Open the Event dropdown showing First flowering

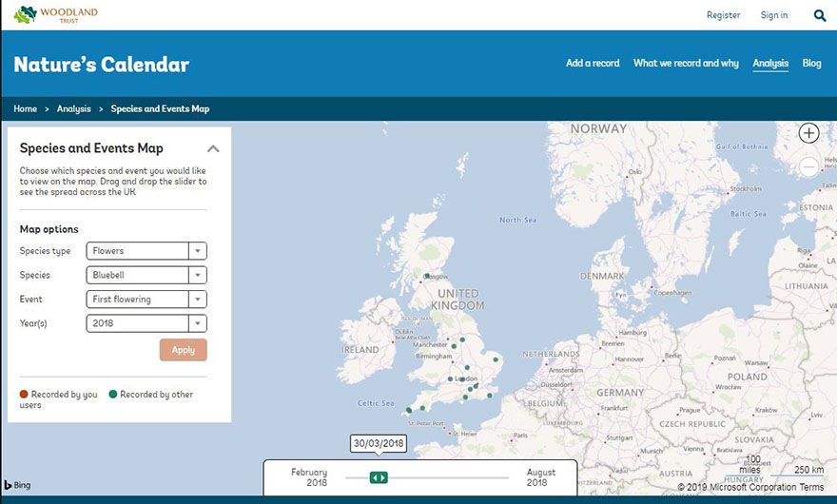(146, 299)
